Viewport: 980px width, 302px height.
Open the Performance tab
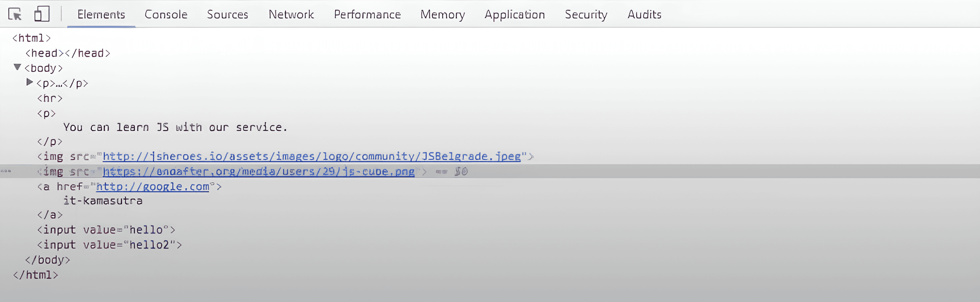pos(367,14)
